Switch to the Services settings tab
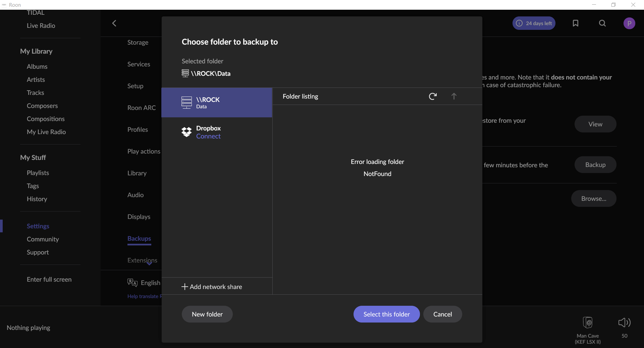644x348 pixels. pos(139,64)
